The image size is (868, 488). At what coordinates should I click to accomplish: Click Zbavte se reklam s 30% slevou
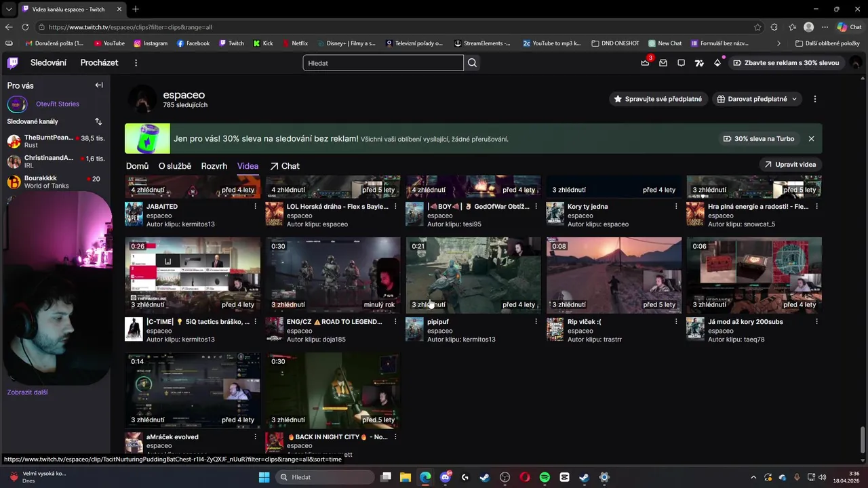[787, 63]
